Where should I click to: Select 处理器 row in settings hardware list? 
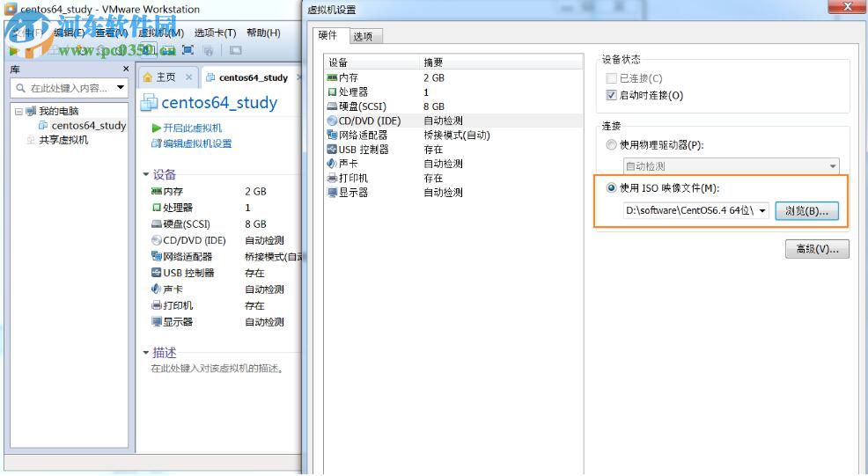453,92
